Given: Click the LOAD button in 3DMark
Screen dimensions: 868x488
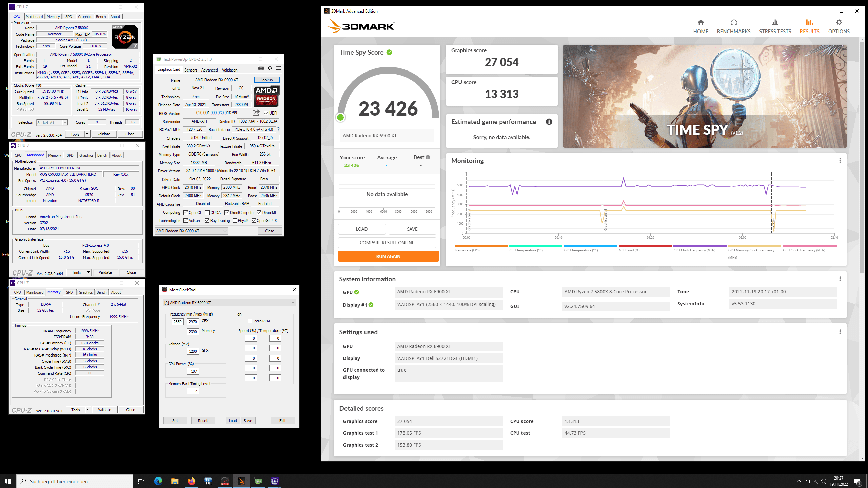Looking at the screenshot, I should [x=361, y=229].
